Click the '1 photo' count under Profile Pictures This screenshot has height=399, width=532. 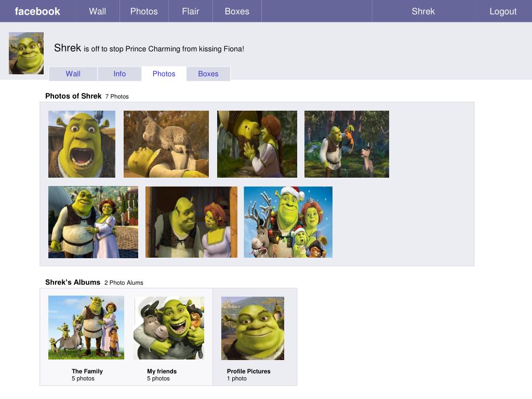coord(237,378)
